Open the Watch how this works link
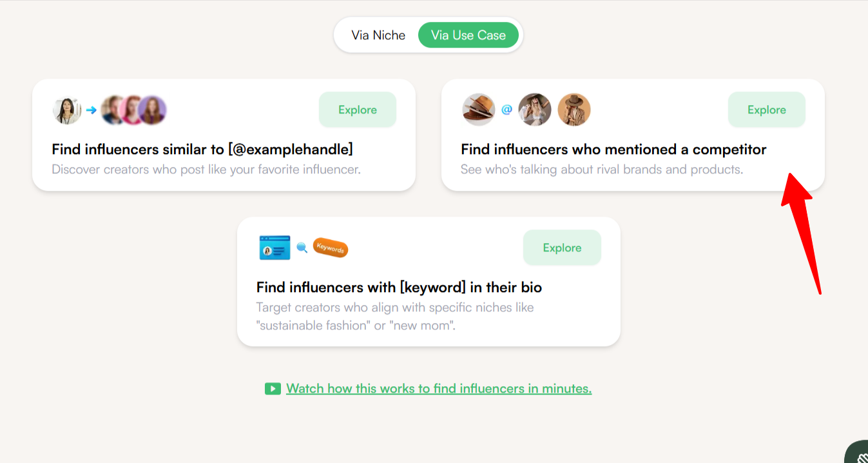This screenshot has width=868, height=463. tap(439, 389)
